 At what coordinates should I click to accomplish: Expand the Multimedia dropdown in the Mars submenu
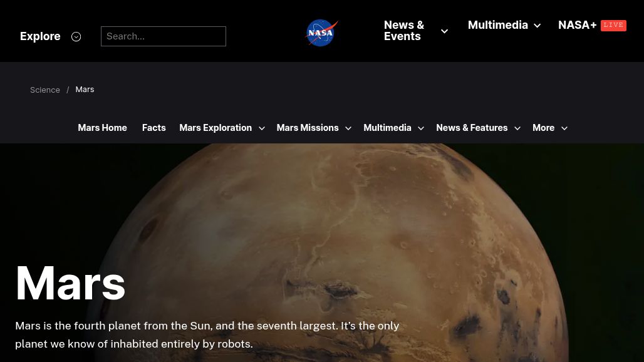pyautogui.click(x=420, y=128)
